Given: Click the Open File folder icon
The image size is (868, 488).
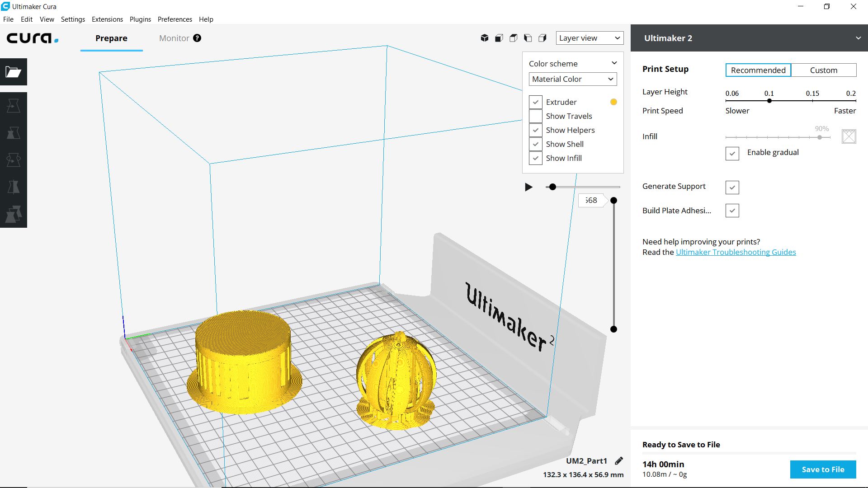Looking at the screenshot, I should coord(14,72).
